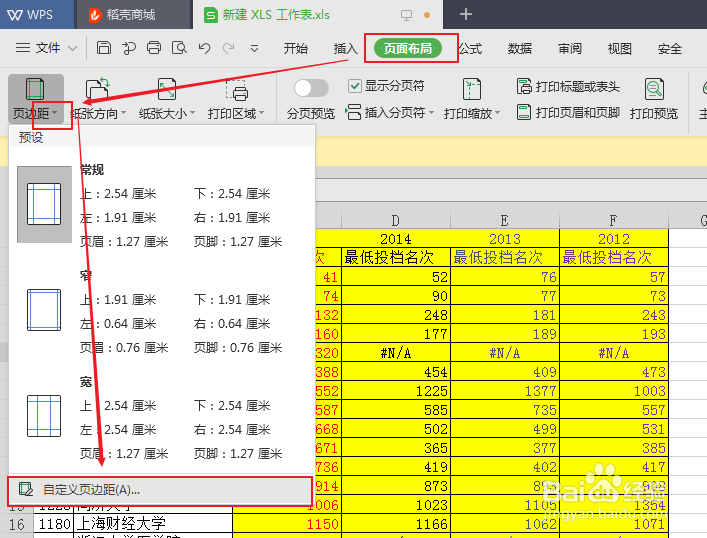Click the 页边距 margins icon

point(35,89)
